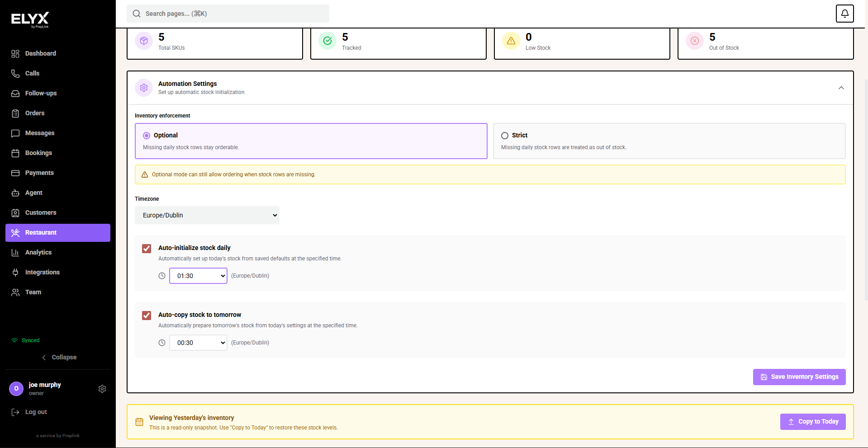Click the Automation Settings gear icon

144,88
